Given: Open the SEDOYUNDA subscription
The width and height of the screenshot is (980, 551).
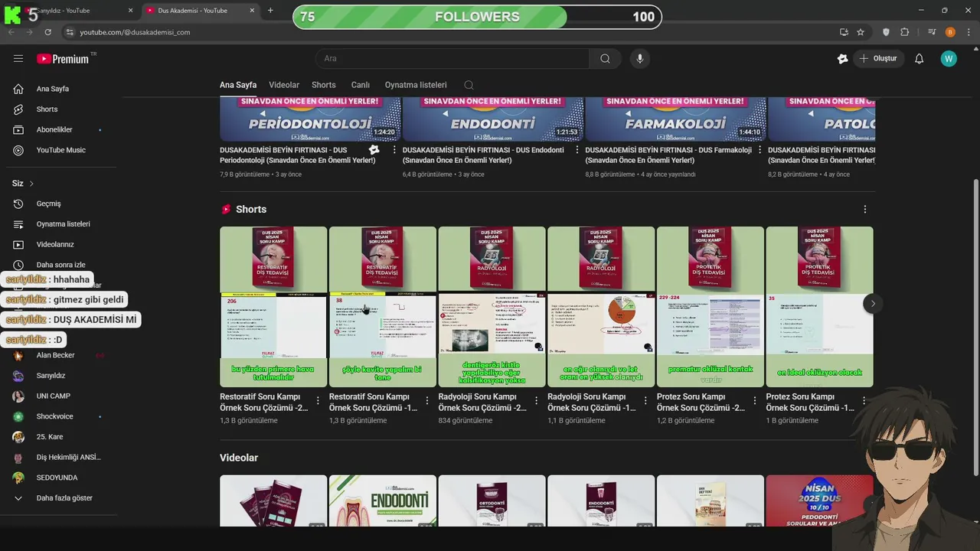Looking at the screenshot, I should [58, 478].
